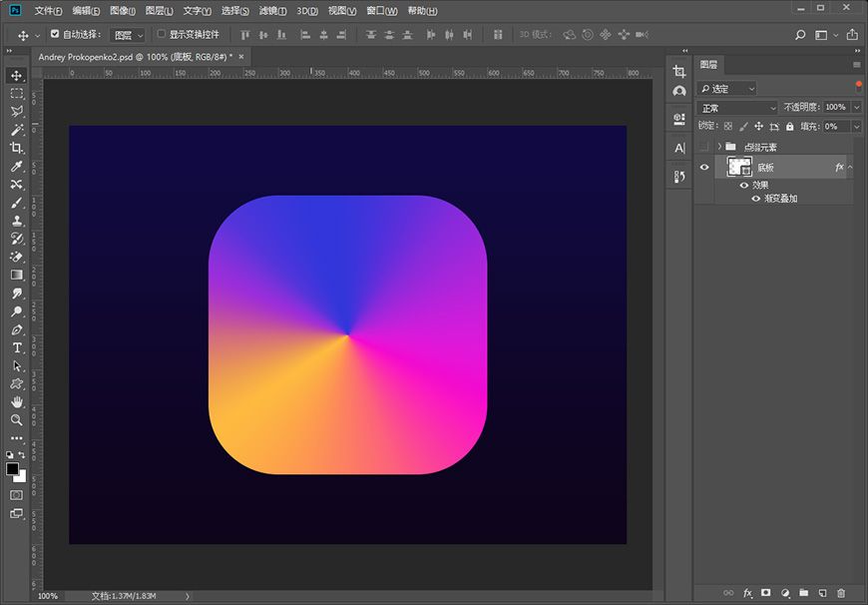The width and height of the screenshot is (868, 605).
Task: Open the 编辑(E) menu
Action: click(86, 11)
